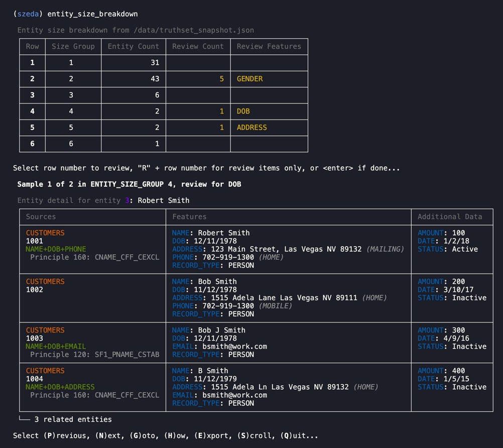The image size is (503, 448).
Task: Select row 4 to review DOB items
Action: click(x=32, y=111)
